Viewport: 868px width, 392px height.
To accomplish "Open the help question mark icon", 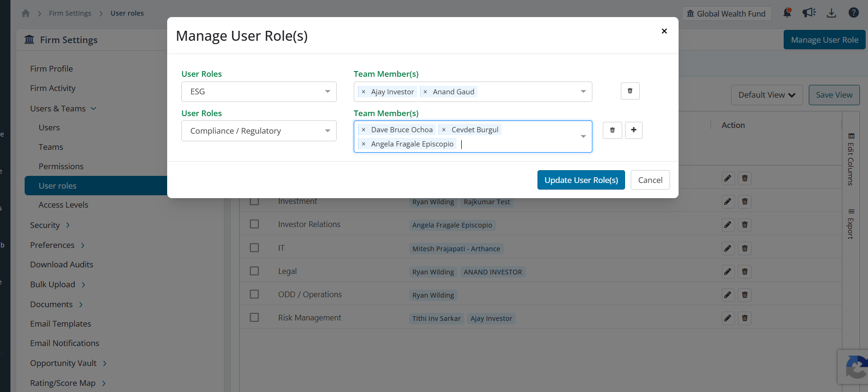I will [x=853, y=13].
